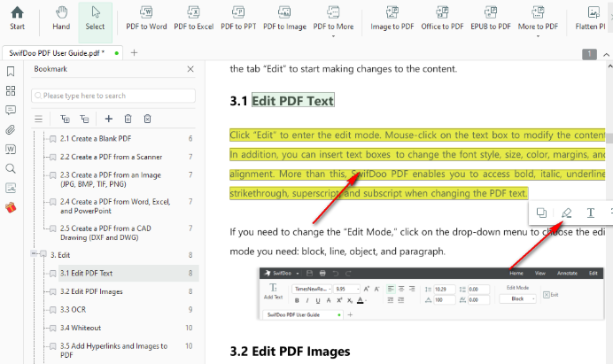Add a new bookmark with plus icon
The height and width of the screenshot is (364, 613).
109,119
